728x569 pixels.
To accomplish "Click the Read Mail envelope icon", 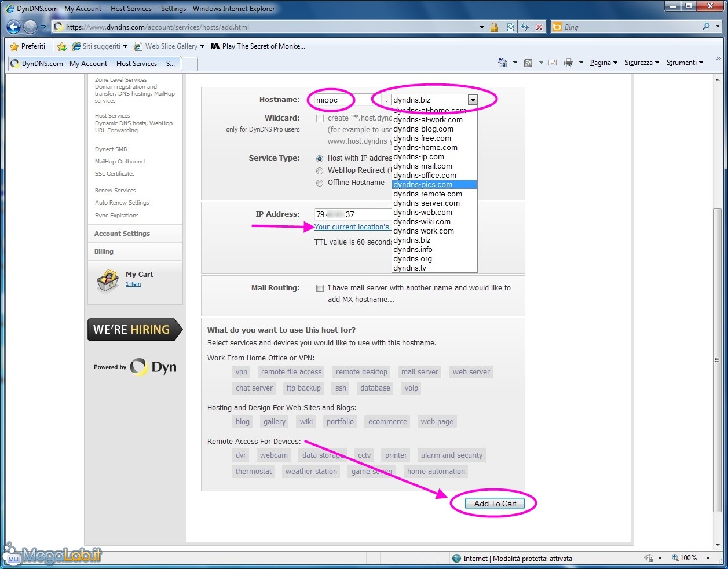I will tap(553, 63).
